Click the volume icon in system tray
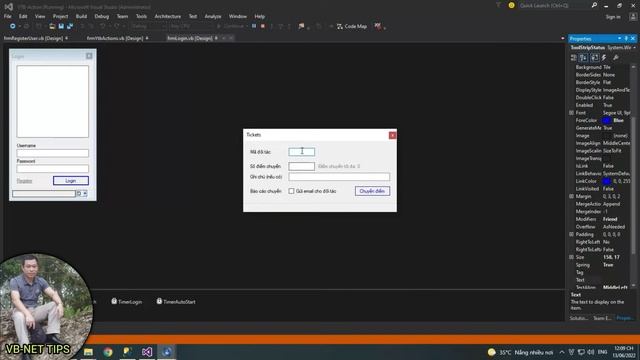Screen dimensions: 640x360 [591, 352]
